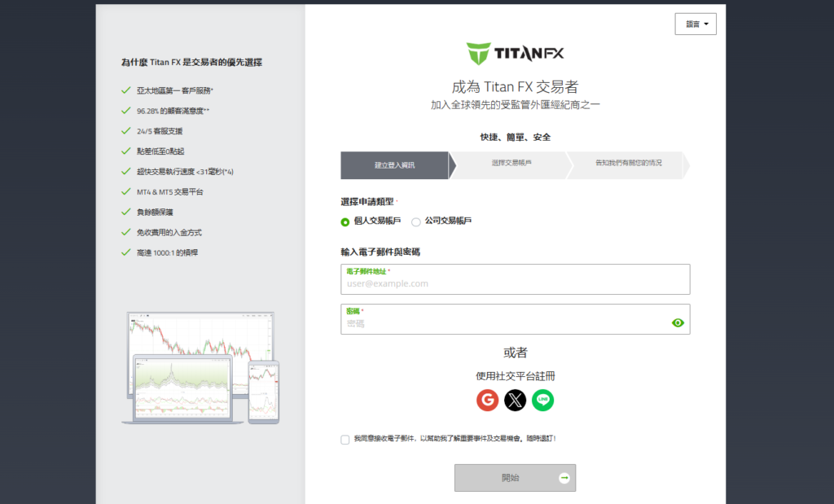The width and height of the screenshot is (834, 504).
Task: Click the 告知我們有關您的情況 step tab
Action: [x=628, y=165]
